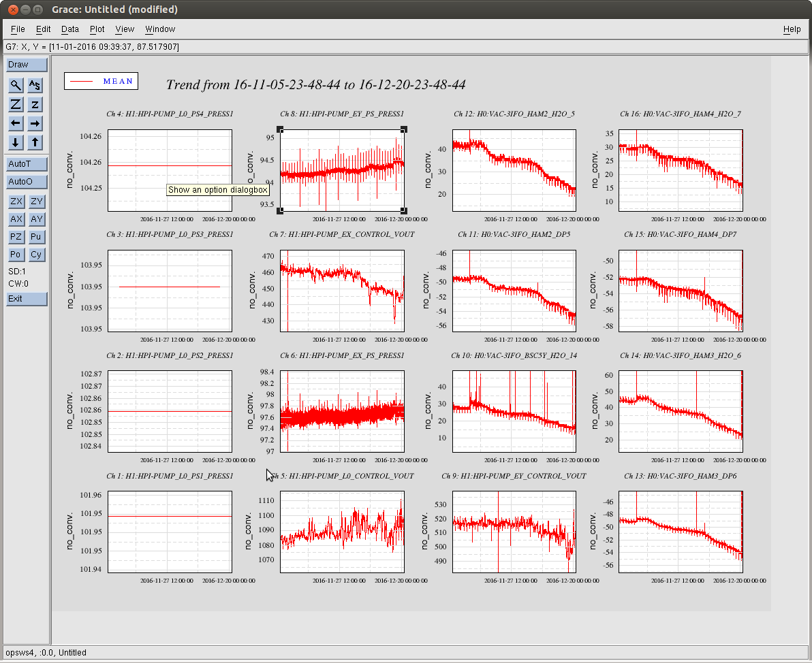The width and height of the screenshot is (812, 663).
Task: Open the Data menu
Action: click(70, 29)
